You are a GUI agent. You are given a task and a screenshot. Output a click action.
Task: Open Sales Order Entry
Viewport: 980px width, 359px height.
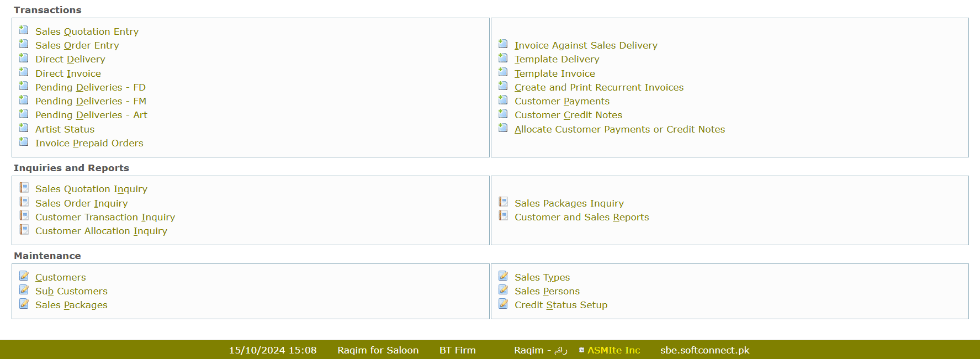click(77, 45)
